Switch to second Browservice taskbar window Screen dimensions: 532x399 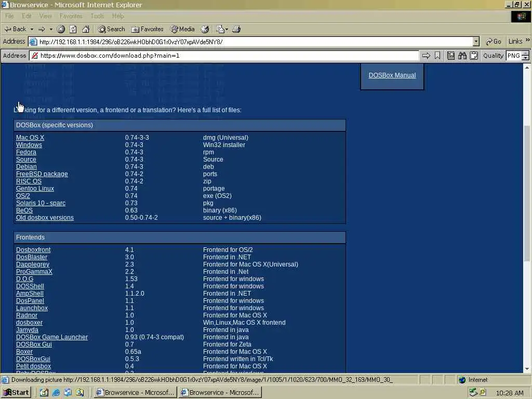220,393
